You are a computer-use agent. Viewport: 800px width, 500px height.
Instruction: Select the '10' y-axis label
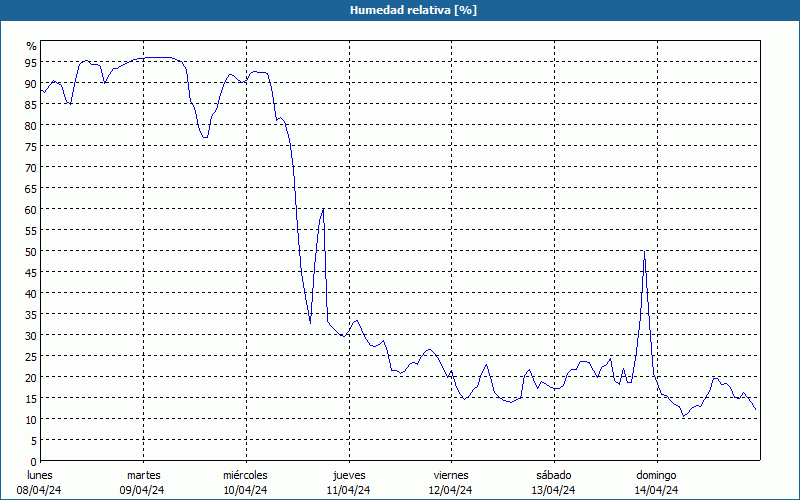(31, 419)
